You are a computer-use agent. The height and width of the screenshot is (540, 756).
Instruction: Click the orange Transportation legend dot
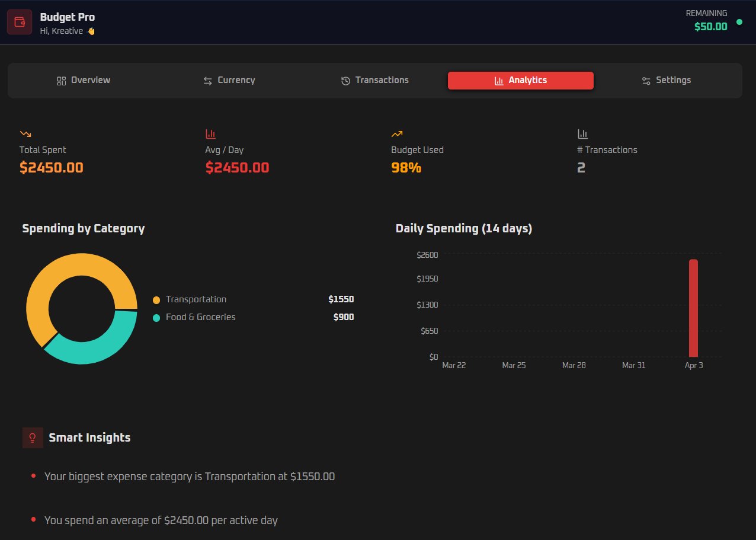pos(156,300)
